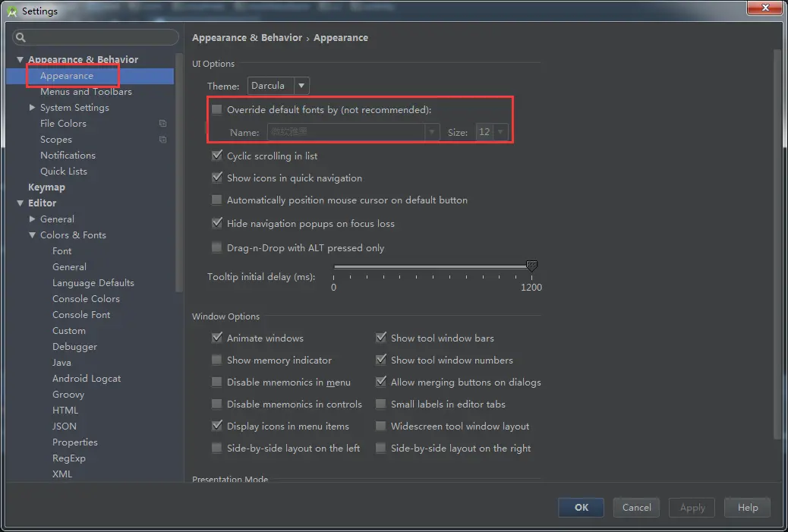Image resolution: width=788 pixels, height=532 pixels.
Task: Uncheck Show icons in quick navigation
Action: coord(216,178)
